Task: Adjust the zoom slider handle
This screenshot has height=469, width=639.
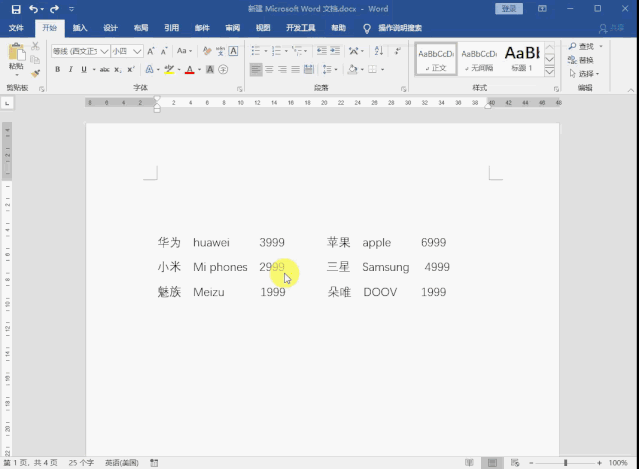Action: click(x=565, y=463)
